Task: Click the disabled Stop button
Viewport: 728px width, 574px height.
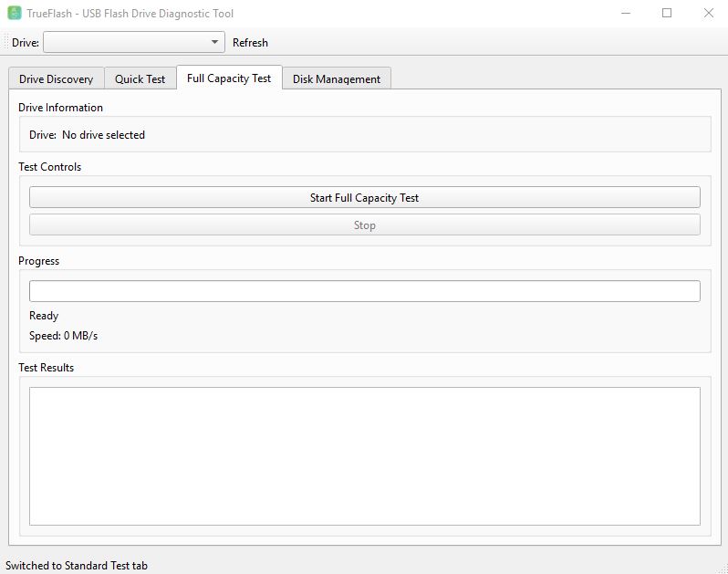Action: tap(365, 224)
